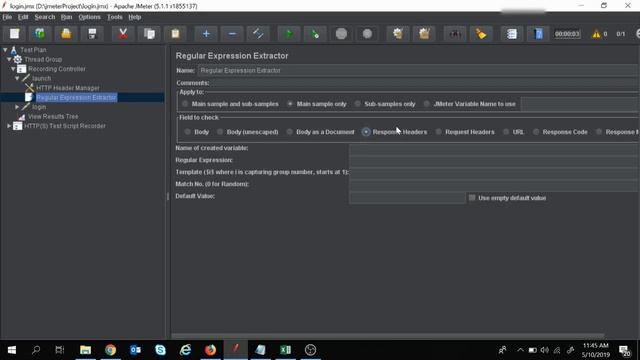Click the Name input field
The width and height of the screenshot is (640, 360).
point(418,71)
